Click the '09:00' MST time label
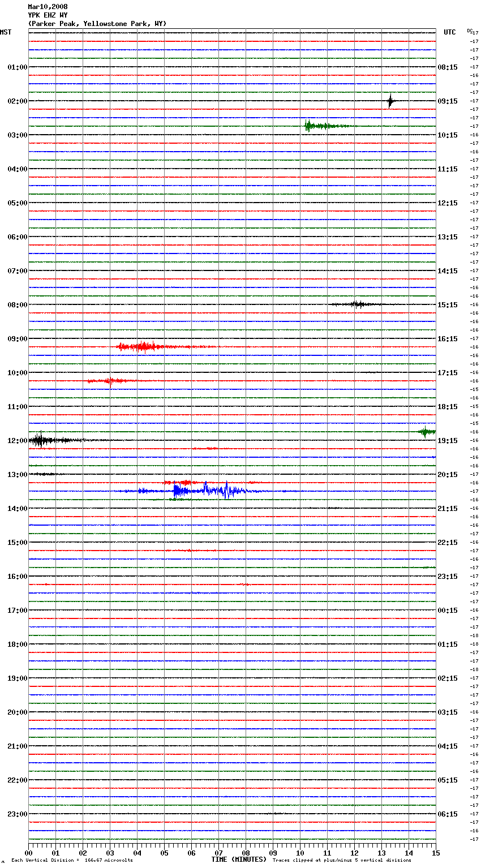Screen dimensions: 481x868 (18, 339)
